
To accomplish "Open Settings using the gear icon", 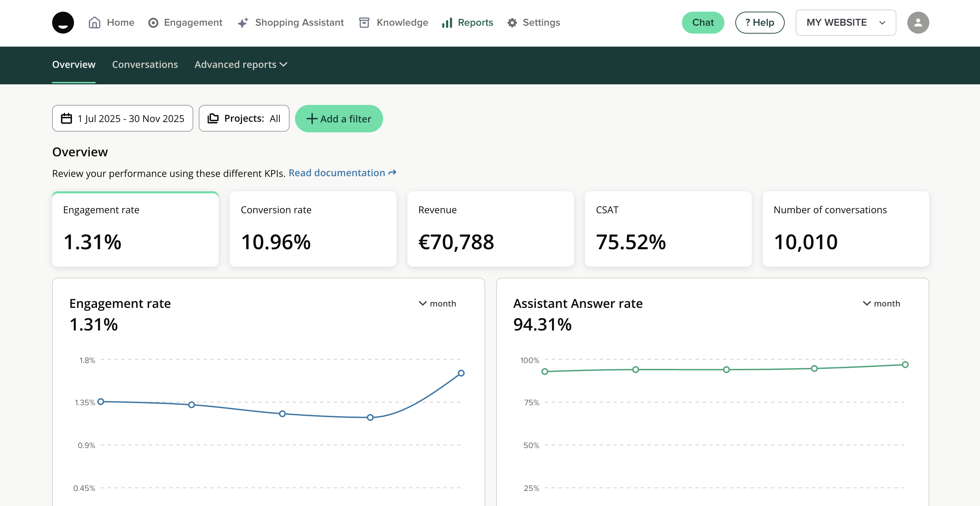I will [512, 23].
